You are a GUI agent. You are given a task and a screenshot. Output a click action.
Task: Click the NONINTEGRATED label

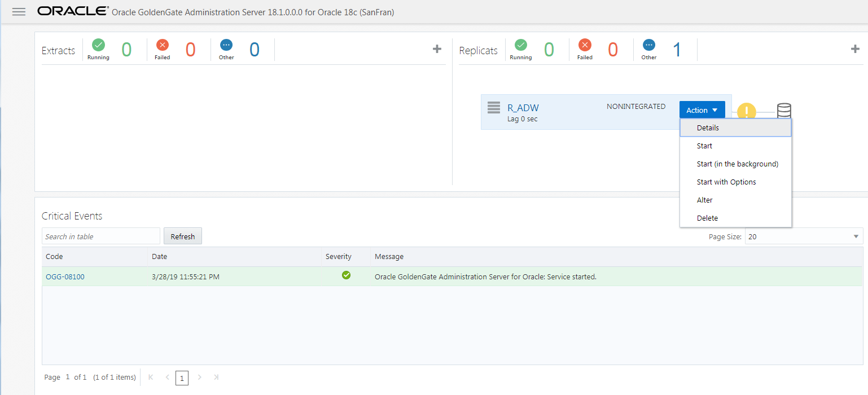[x=636, y=106]
